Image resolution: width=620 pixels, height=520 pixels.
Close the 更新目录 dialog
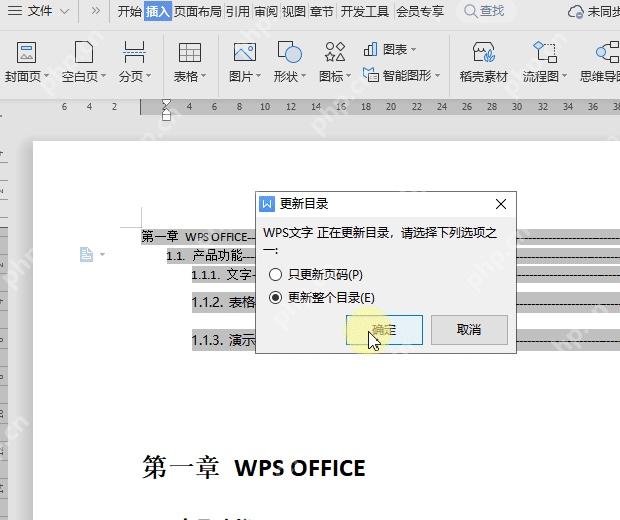point(501,204)
